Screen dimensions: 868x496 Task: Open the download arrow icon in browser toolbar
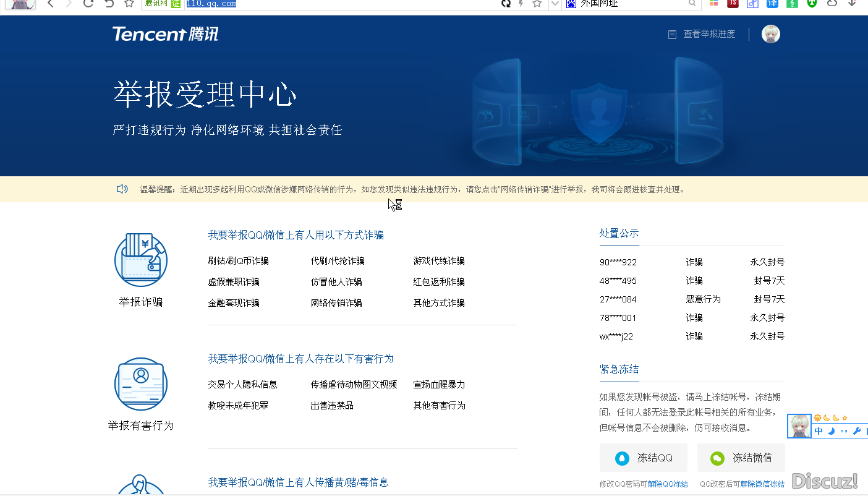pyautogui.click(x=852, y=4)
